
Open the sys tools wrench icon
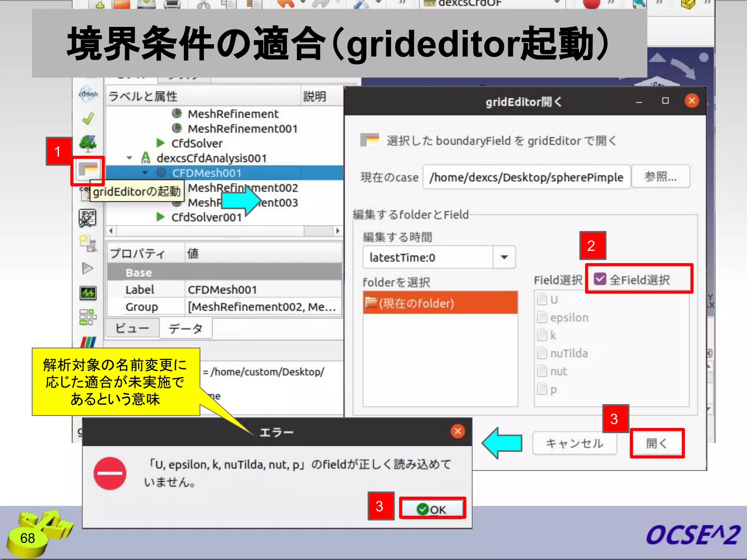tap(88, 218)
